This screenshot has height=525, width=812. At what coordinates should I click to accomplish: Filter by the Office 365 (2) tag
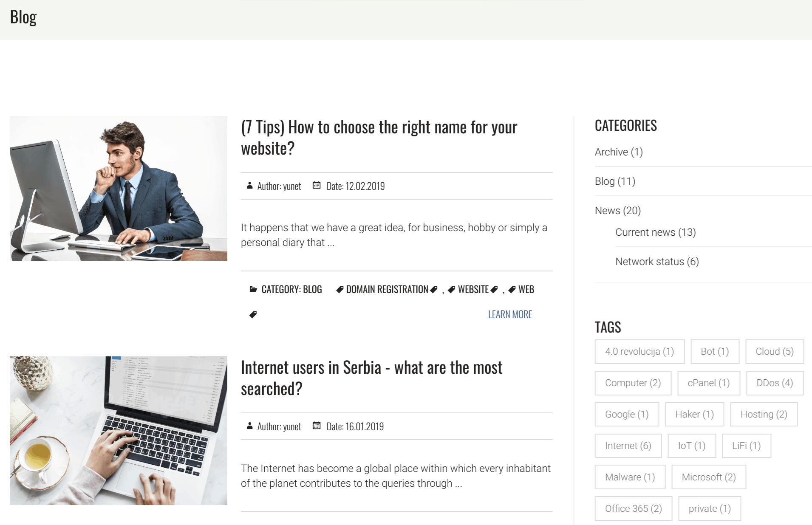(x=634, y=508)
